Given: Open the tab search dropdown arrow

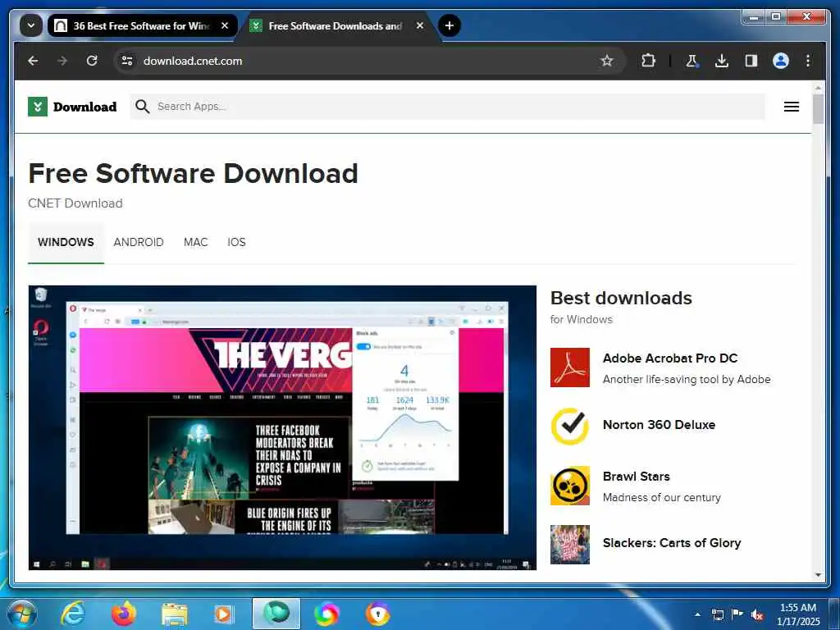Looking at the screenshot, I should click(x=31, y=25).
